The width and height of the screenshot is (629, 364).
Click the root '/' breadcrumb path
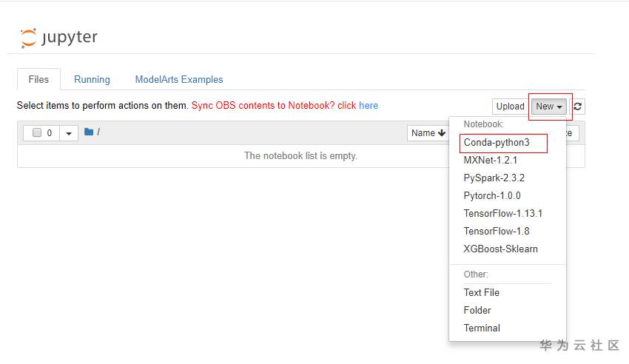pyautogui.click(x=98, y=132)
